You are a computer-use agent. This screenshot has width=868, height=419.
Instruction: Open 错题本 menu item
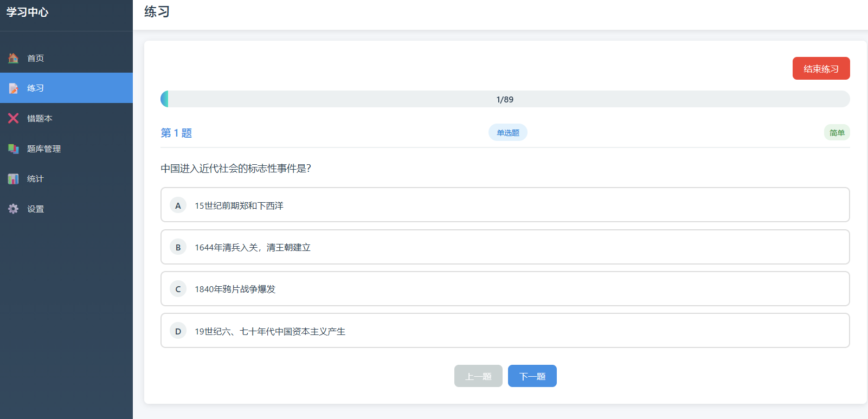tap(66, 118)
